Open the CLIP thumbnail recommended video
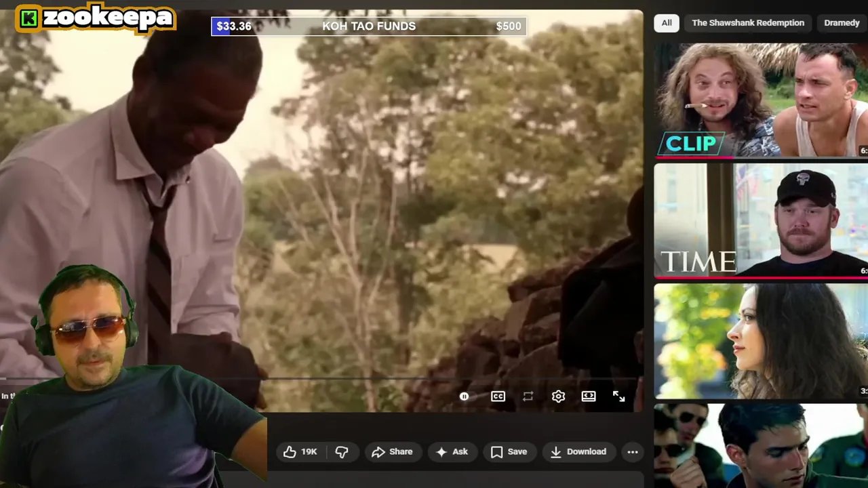 (761, 100)
